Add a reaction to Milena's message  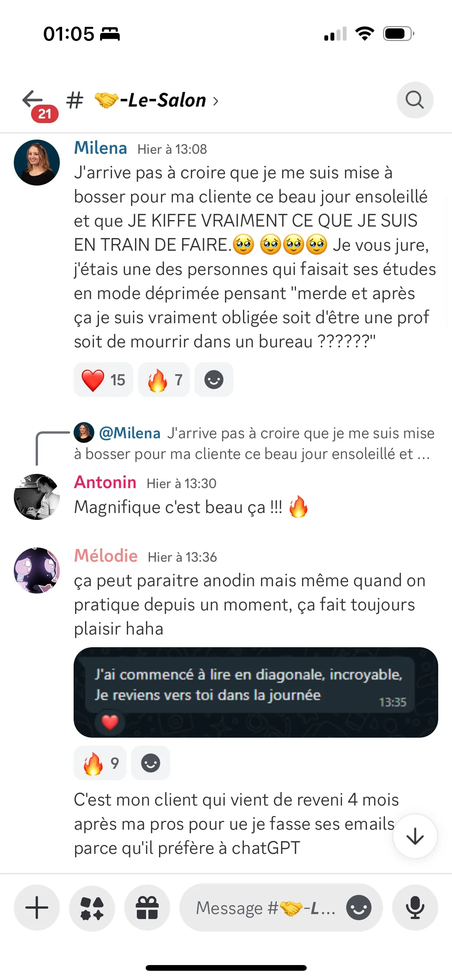(214, 380)
